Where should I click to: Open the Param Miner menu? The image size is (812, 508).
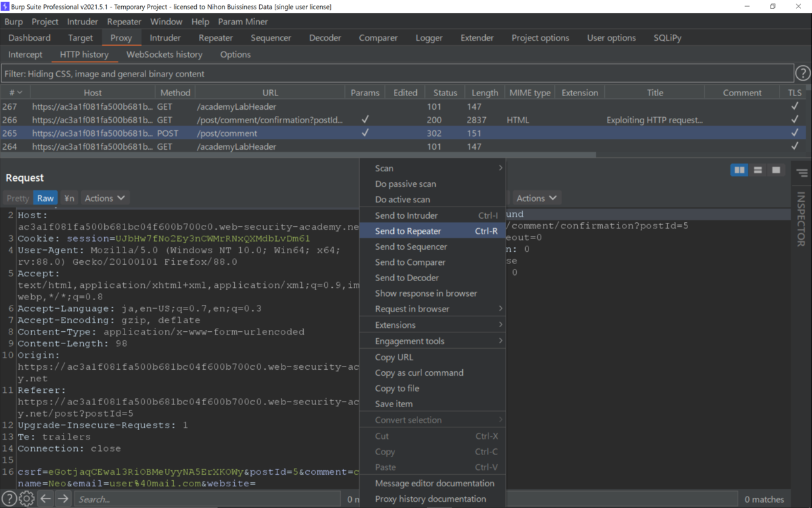click(x=243, y=22)
